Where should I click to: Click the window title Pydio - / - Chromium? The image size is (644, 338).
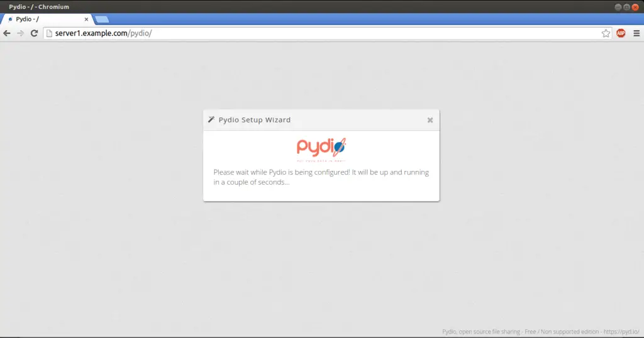click(x=39, y=7)
